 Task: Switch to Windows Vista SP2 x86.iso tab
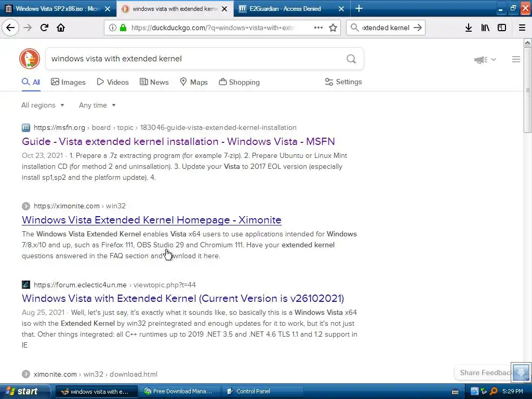58,8
